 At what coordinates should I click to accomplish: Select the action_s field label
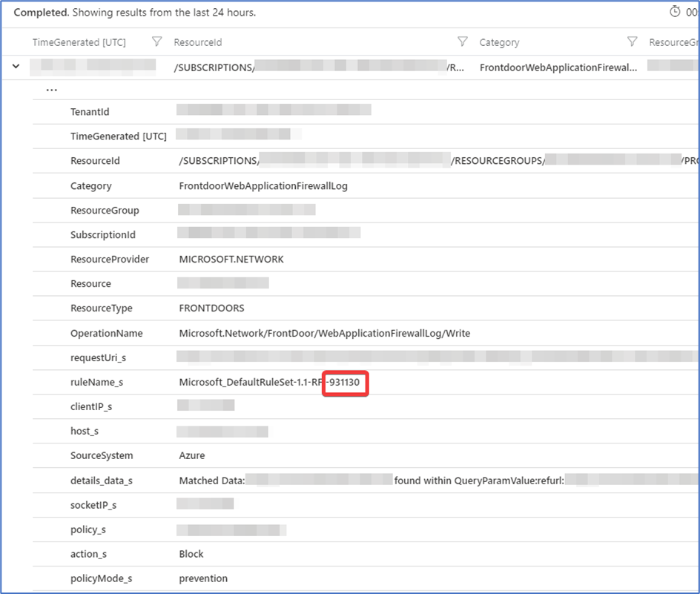[x=88, y=554]
